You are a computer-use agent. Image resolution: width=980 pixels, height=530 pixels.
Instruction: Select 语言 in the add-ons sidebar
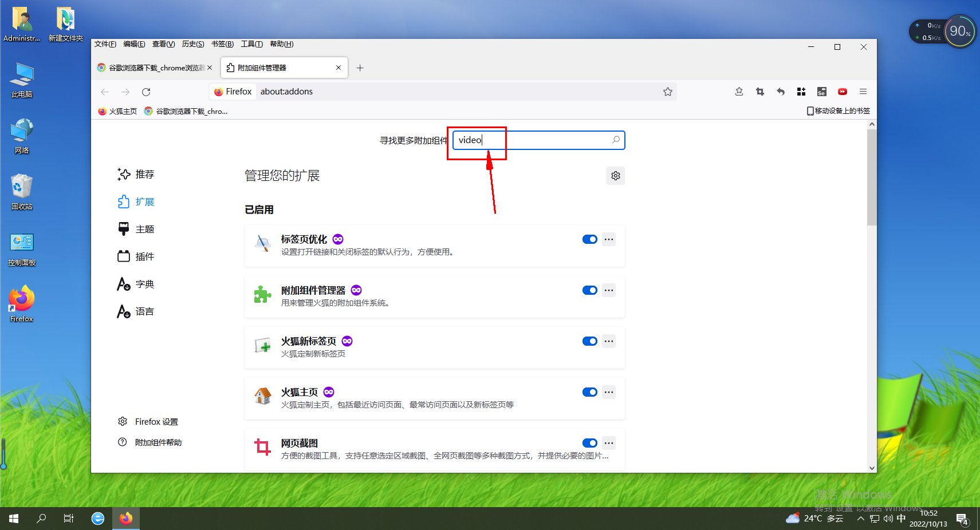[x=136, y=311]
